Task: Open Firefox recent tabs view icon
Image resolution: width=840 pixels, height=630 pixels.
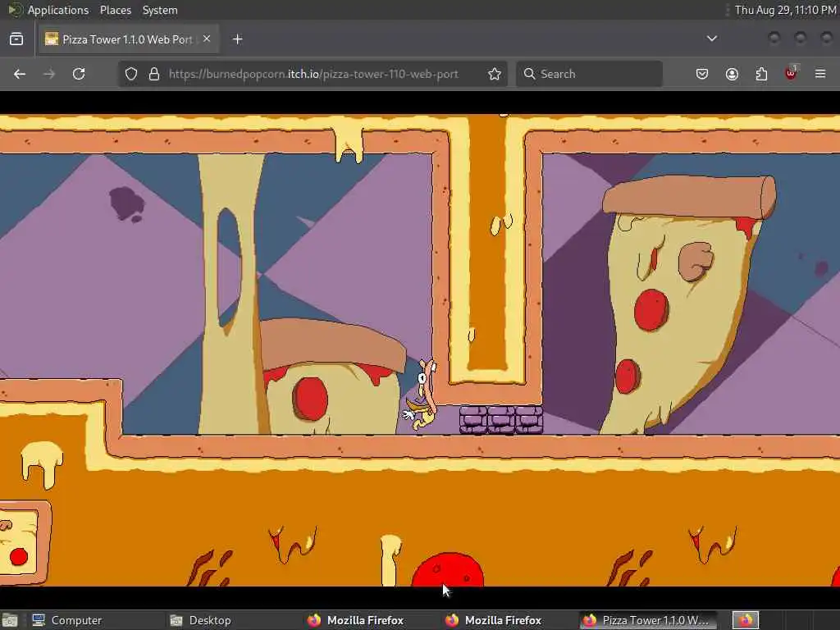Action: pyautogui.click(x=16, y=39)
